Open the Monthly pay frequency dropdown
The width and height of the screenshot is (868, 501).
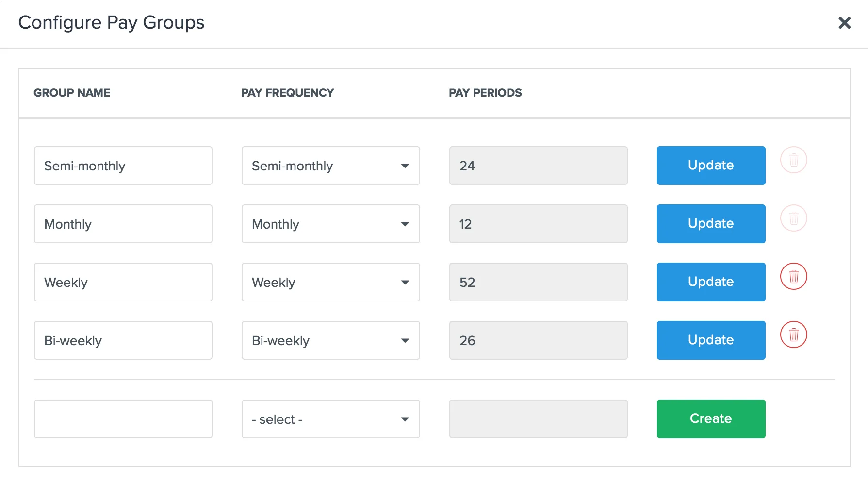click(x=330, y=224)
